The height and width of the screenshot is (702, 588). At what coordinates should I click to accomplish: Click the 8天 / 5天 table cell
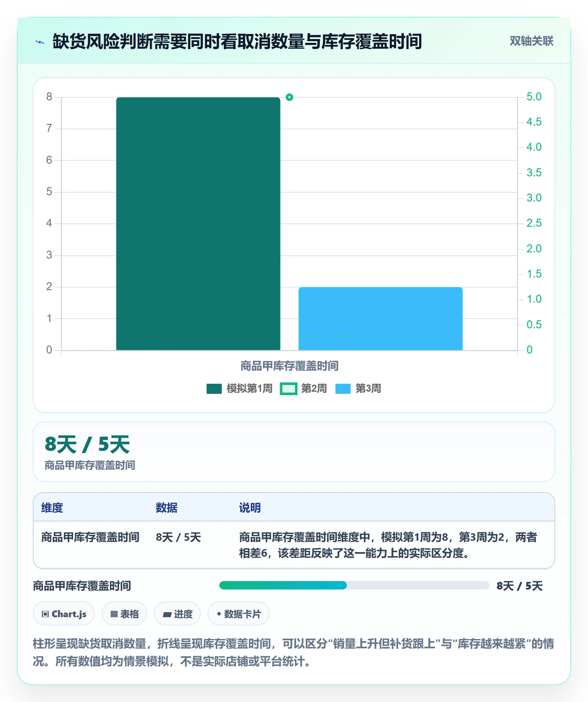point(178,537)
